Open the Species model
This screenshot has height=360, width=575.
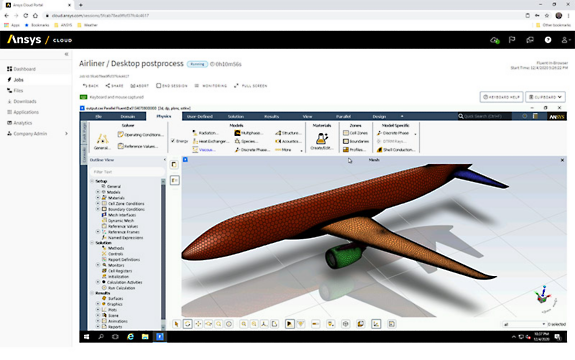point(246,141)
